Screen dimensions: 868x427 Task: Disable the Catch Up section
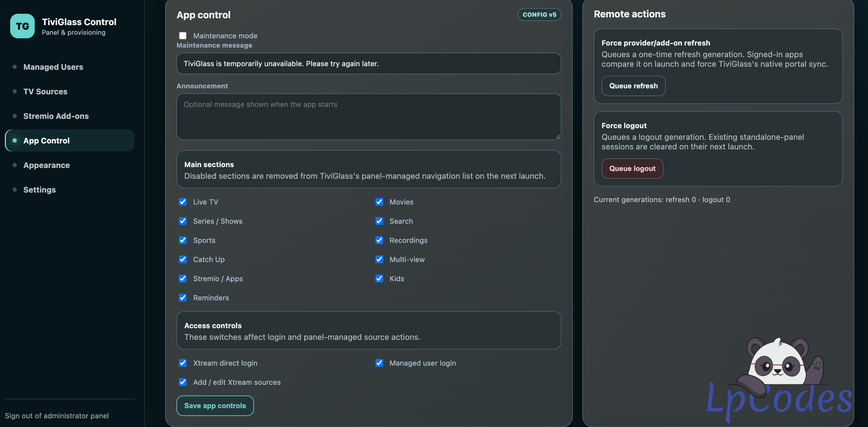click(183, 259)
